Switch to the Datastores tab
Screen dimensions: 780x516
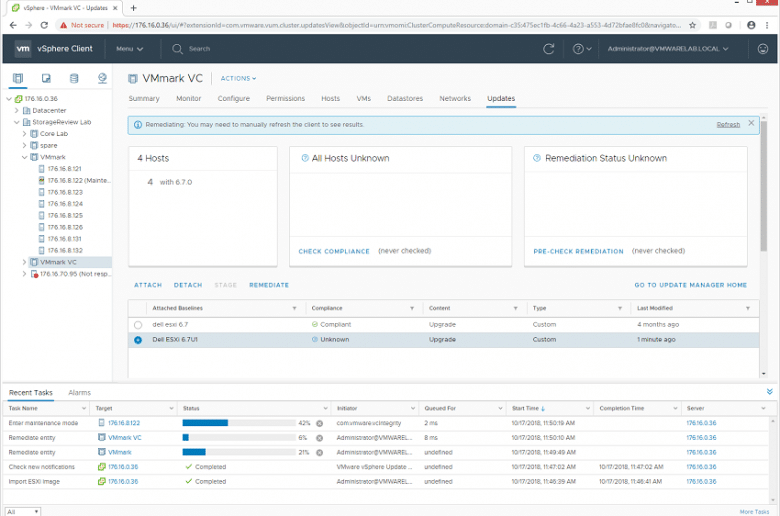(405, 99)
